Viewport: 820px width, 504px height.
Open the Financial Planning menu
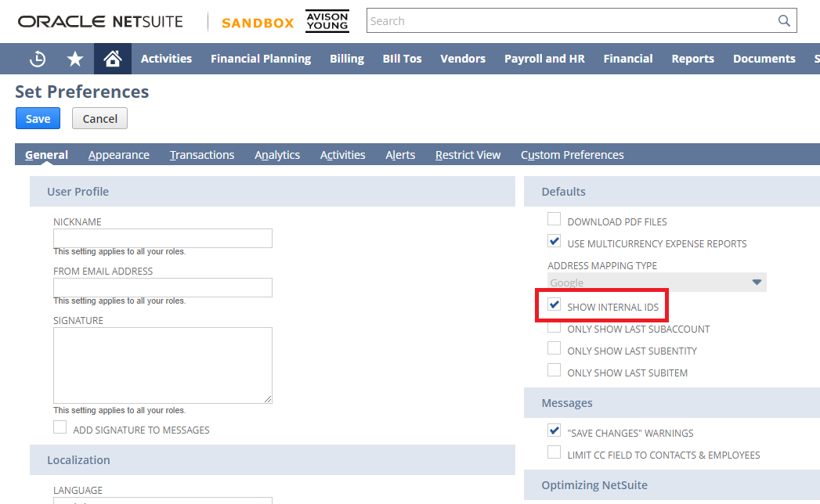pos(261,59)
